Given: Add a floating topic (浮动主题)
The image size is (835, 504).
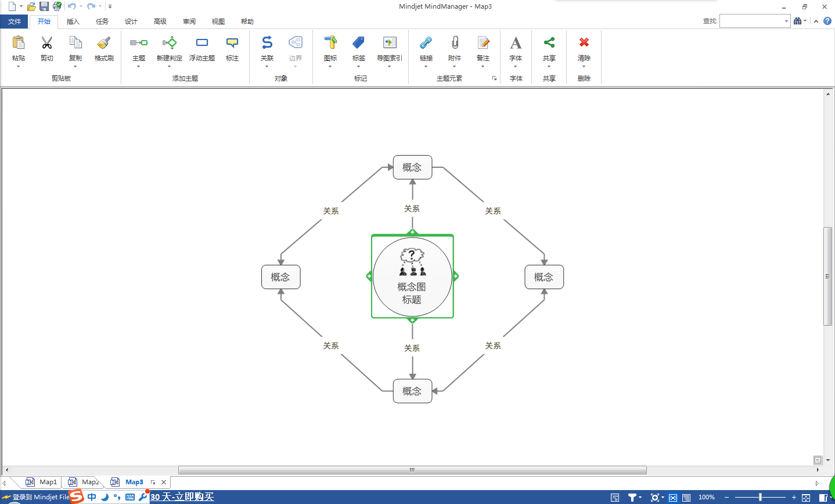Looking at the screenshot, I should pos(202,42).
